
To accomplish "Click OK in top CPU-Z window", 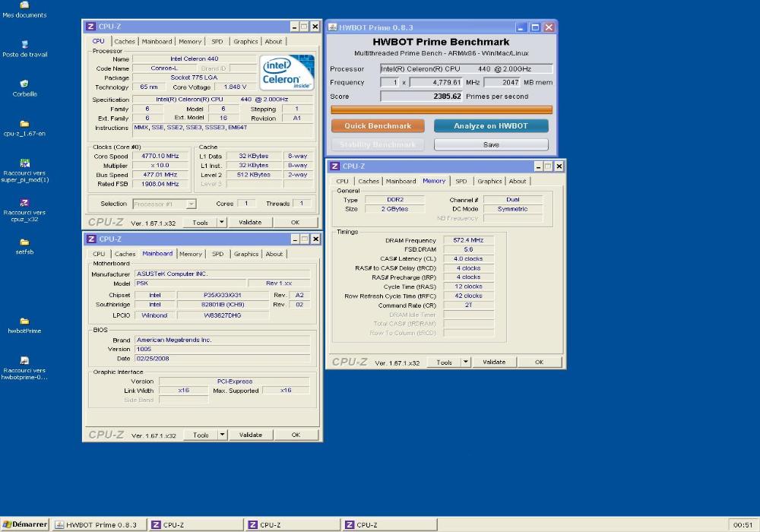I will [295, 223].
